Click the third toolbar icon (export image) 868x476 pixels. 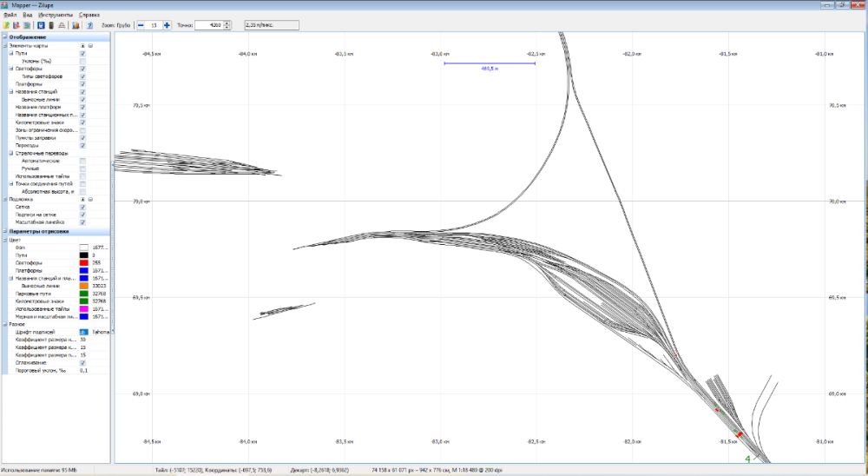(x=27, y=25)
